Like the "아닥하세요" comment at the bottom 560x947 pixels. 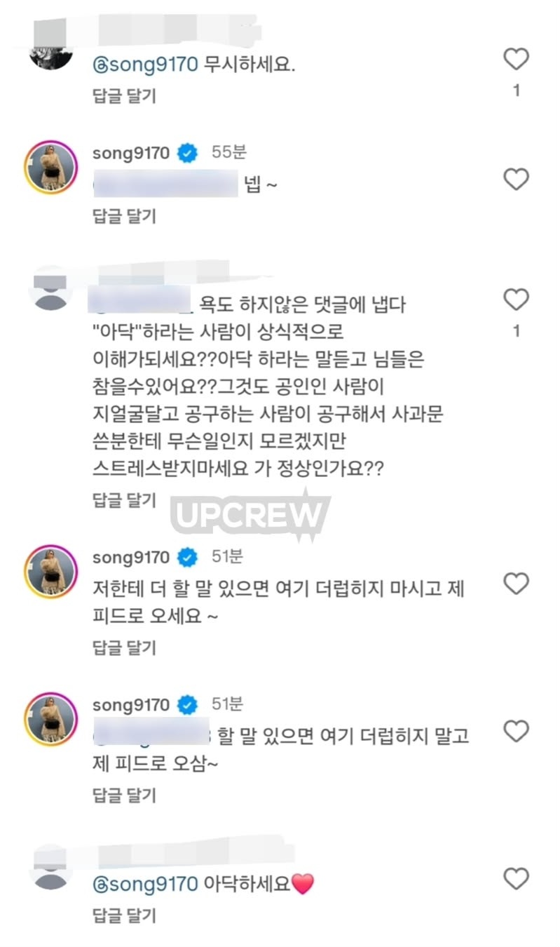(517, 878)
